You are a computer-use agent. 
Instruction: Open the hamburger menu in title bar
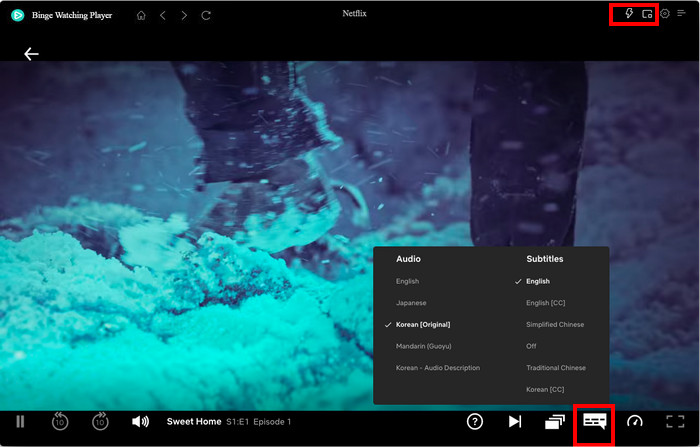681,13
